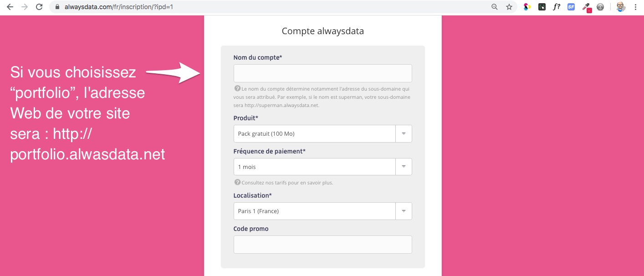This screenshot has height=276, width=644.
Task: Focus the Nom du compte field
Action: pos(322,73)
